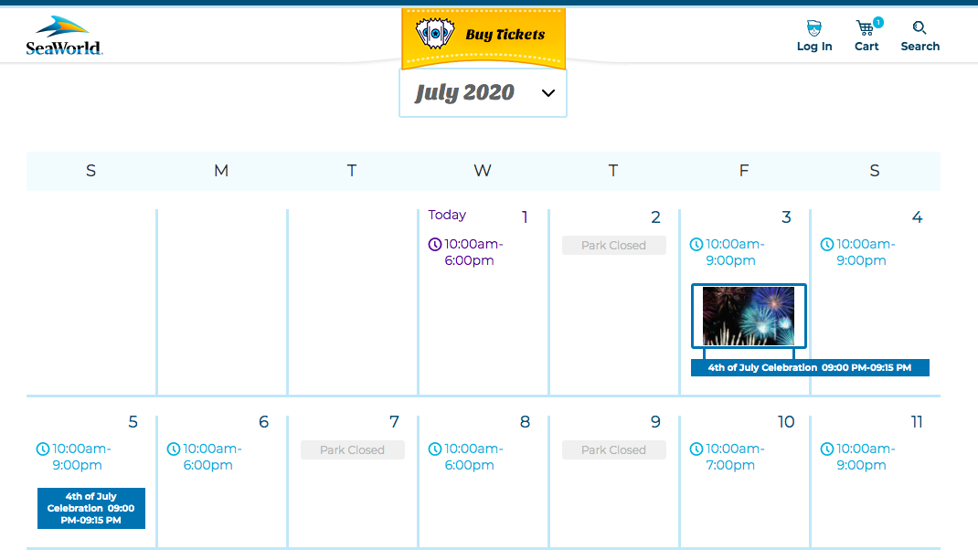Screen dimensions: 978x560
Task: Click the SeaWorld logo
Action: coord(64,36)
